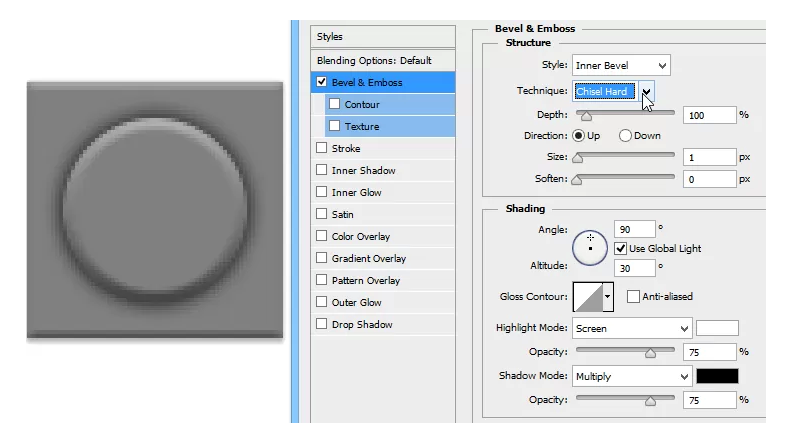Open the Gloss Contour picker arrow
Screen dimensions: 787x447
pyautogui.click(x=607, y=297)
